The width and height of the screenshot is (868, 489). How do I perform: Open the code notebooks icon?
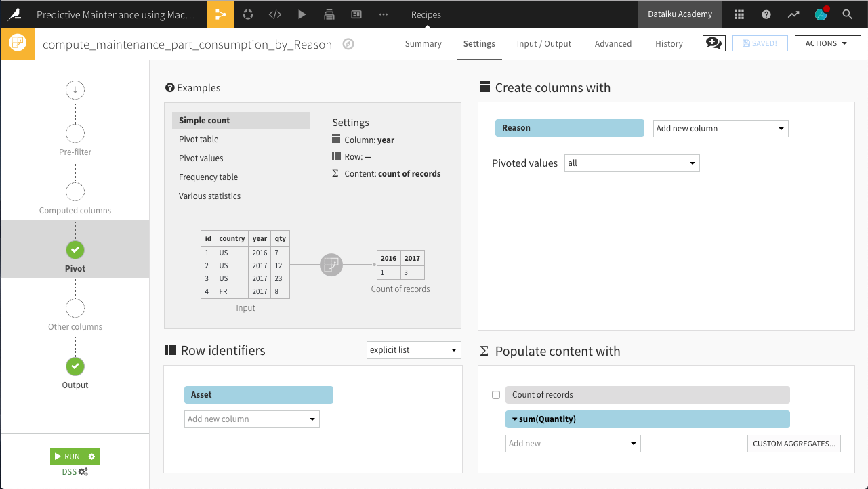click(274, 14)
